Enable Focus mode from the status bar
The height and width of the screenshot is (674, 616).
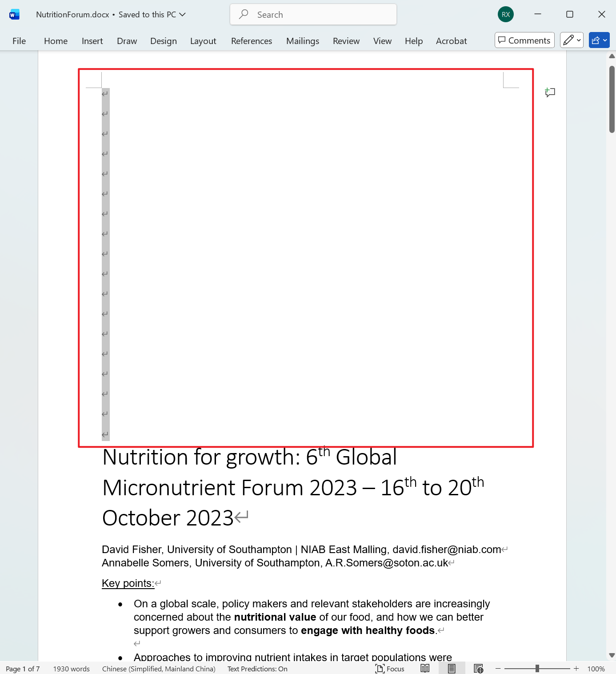389,668
